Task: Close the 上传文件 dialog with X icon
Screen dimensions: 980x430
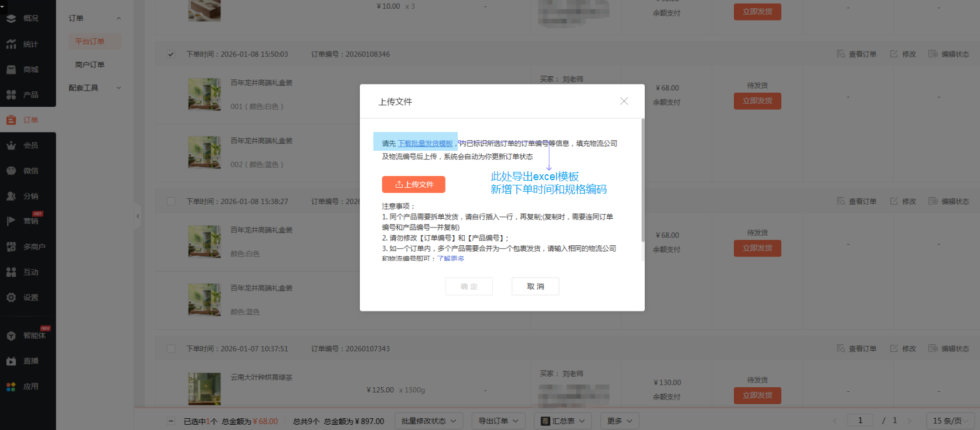Action: [624, 101]
